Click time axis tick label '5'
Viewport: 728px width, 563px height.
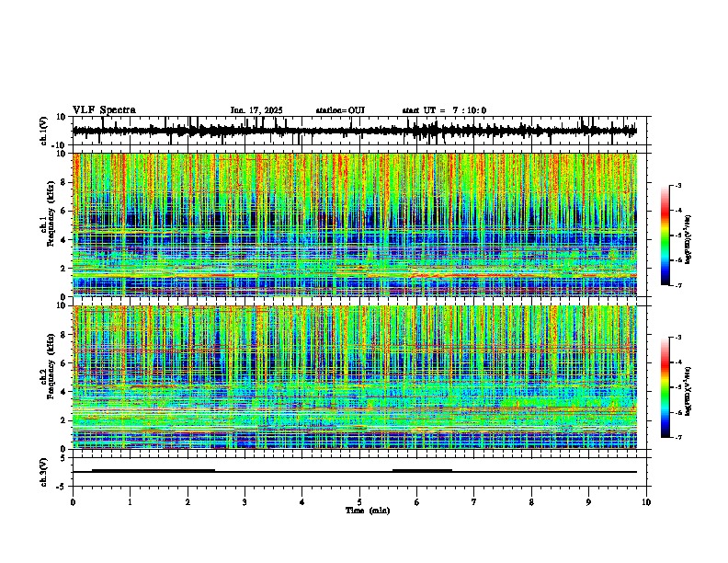coord(359,502)
